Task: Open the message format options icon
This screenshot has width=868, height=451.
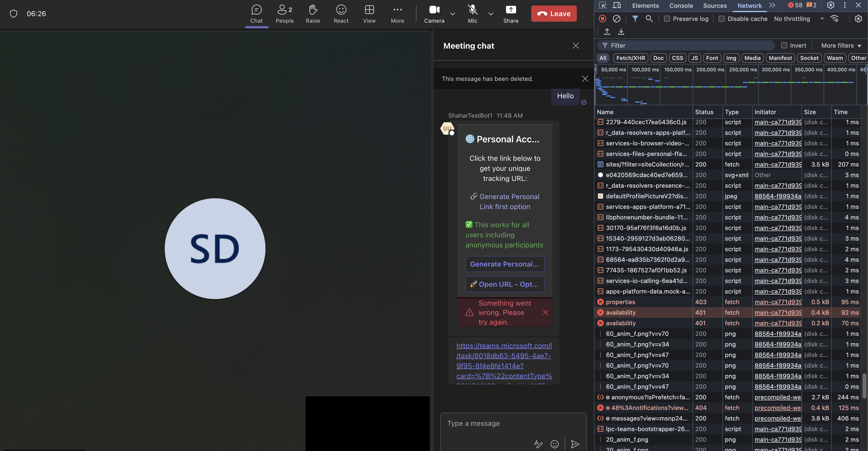Action: coord(539,444)
